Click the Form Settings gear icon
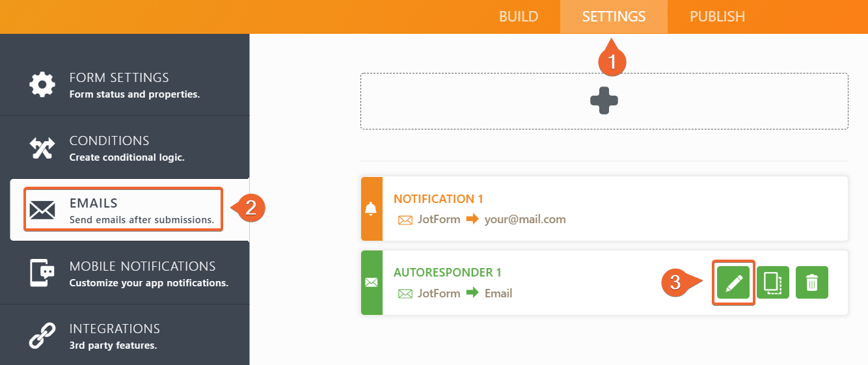 tap(43, 85)
